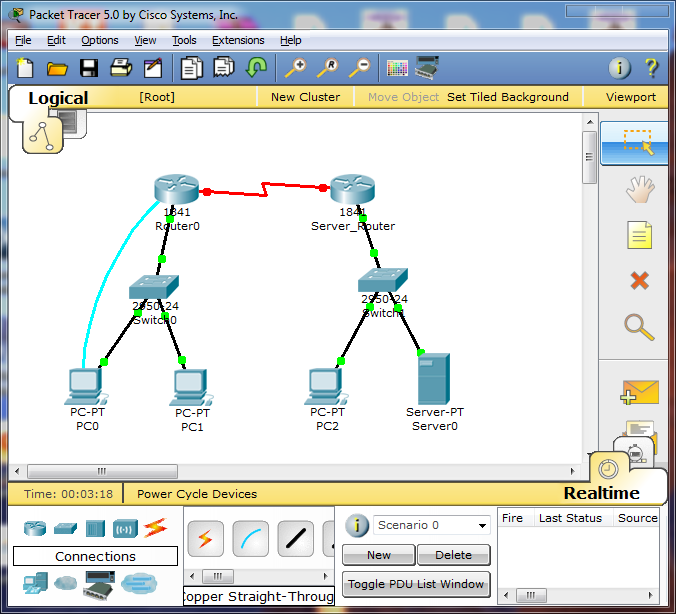Select the Server0 device
Screen dimensions: 676x614
(x=434, y=379)
